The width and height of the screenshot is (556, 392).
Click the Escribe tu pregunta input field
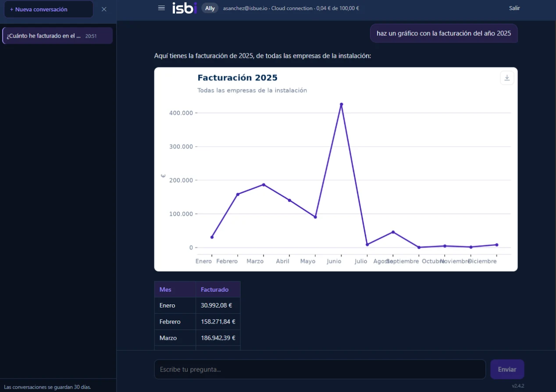[x=320, y=369]
